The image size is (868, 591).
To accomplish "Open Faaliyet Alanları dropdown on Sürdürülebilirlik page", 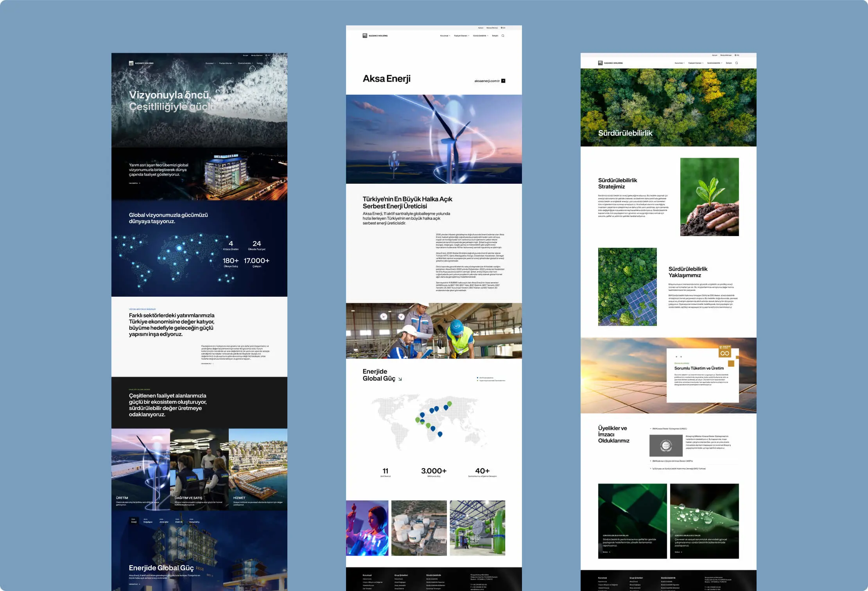I will pyautogui.click(x=696, y=63).
